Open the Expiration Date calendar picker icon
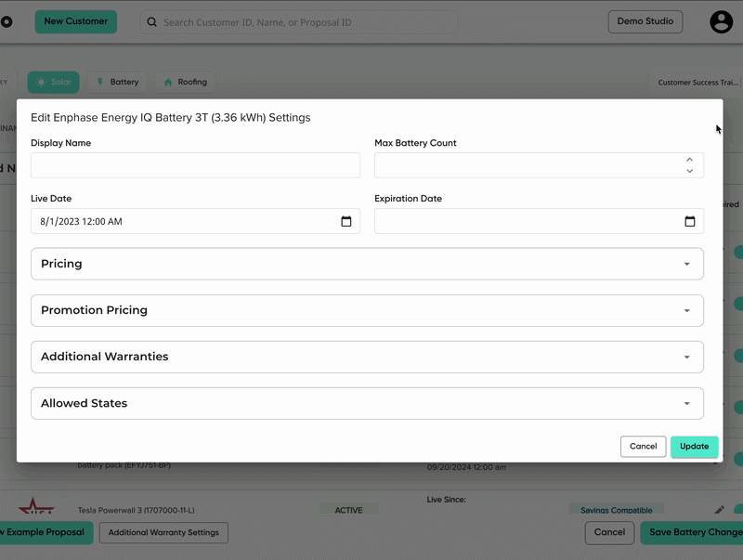The image size is (743, 560). click(x=689, y=221)
